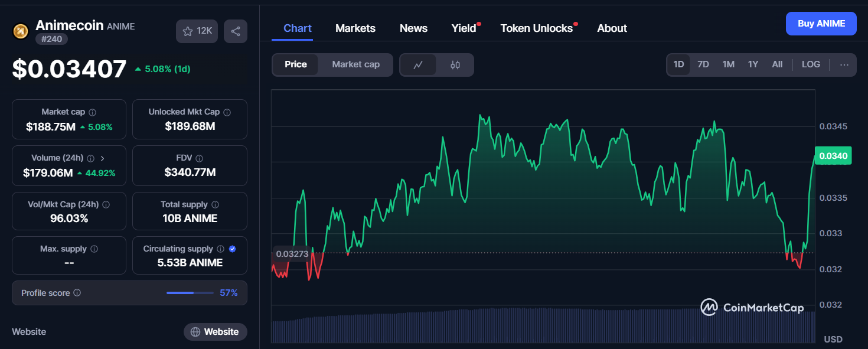Click the info icon beside FDV

pos(199,158)
